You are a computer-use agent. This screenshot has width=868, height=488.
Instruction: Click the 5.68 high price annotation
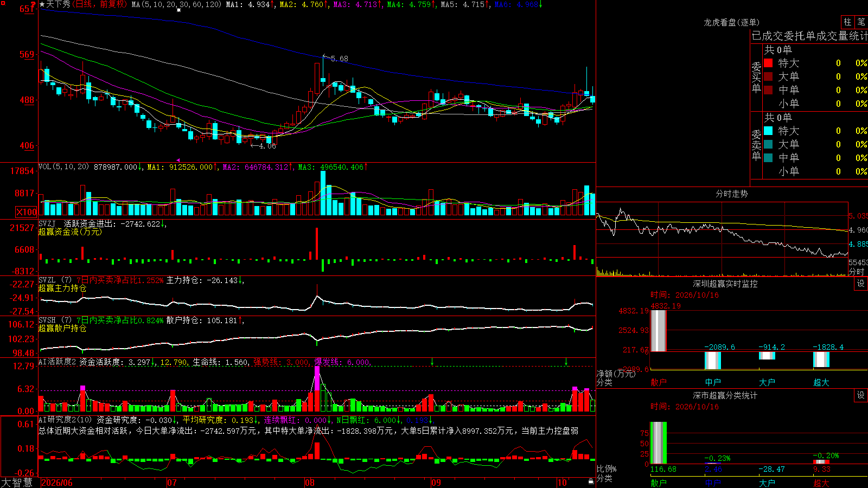pyautogui.click(x=340, y=59)
